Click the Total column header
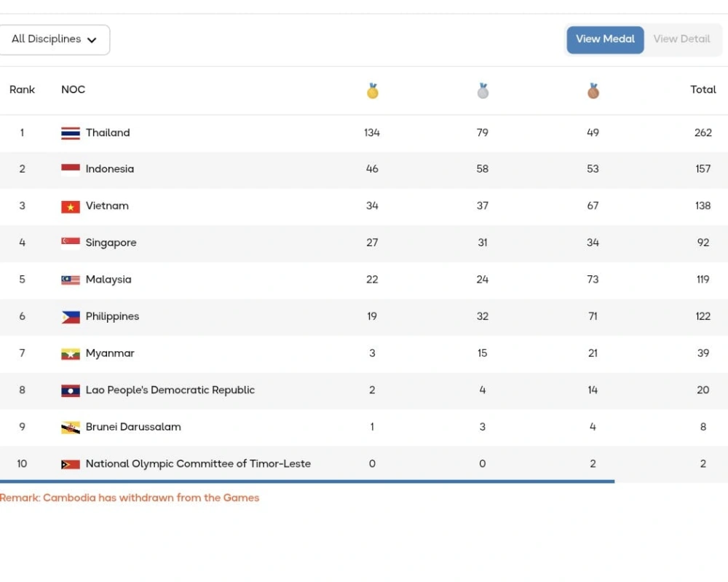Image resolution: width=728 pixels, height=582 pixels. [x=703, y=90]
